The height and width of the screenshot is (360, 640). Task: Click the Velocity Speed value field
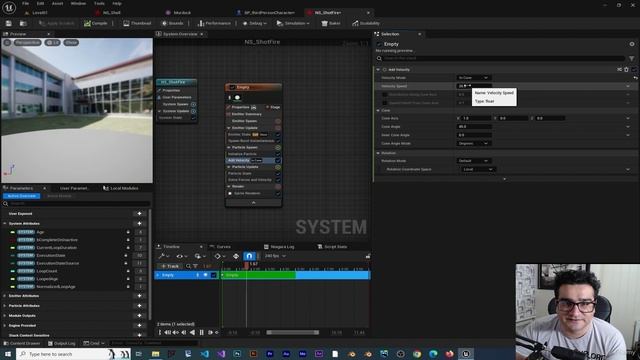click(473, 86)
